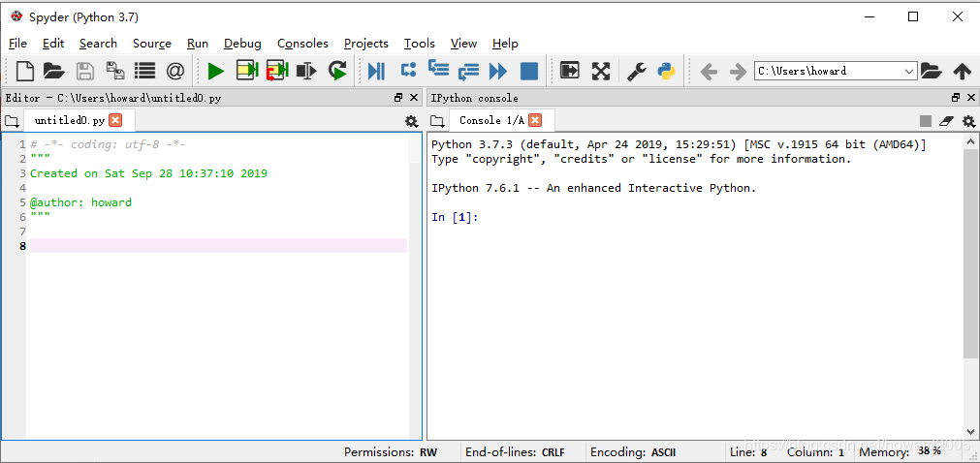Run current cell icon
The height and width of the screenshot is (463, 980).
tap(247, 71)
